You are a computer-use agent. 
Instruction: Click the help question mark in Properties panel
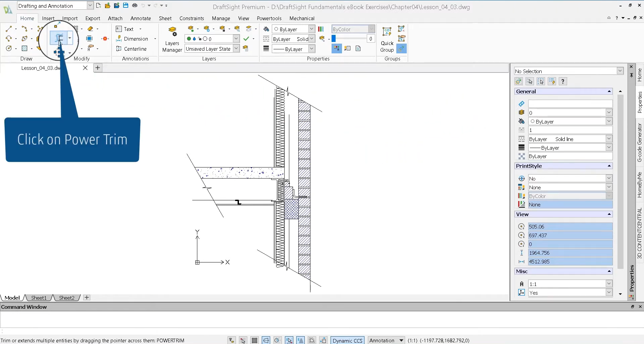coord(563,81)
